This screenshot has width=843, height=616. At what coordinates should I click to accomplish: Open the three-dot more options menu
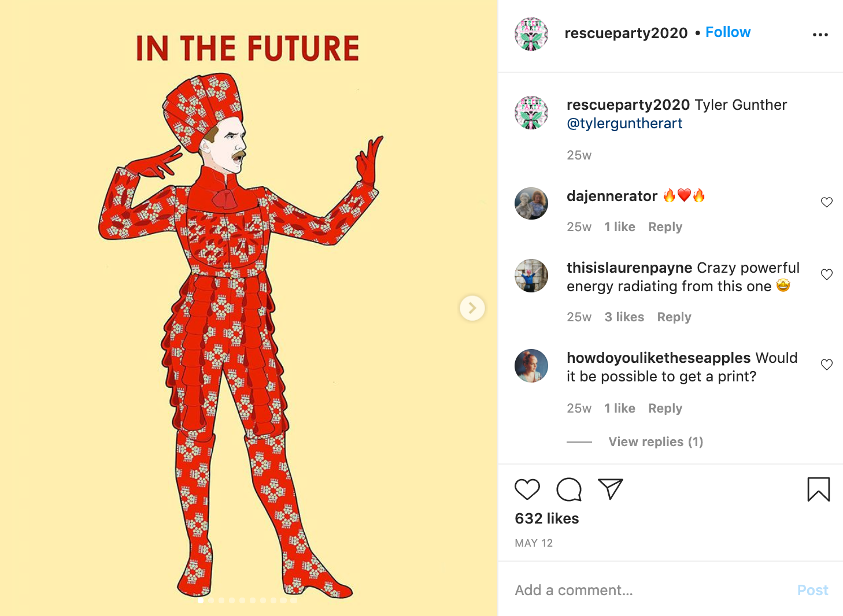[820, 35]
